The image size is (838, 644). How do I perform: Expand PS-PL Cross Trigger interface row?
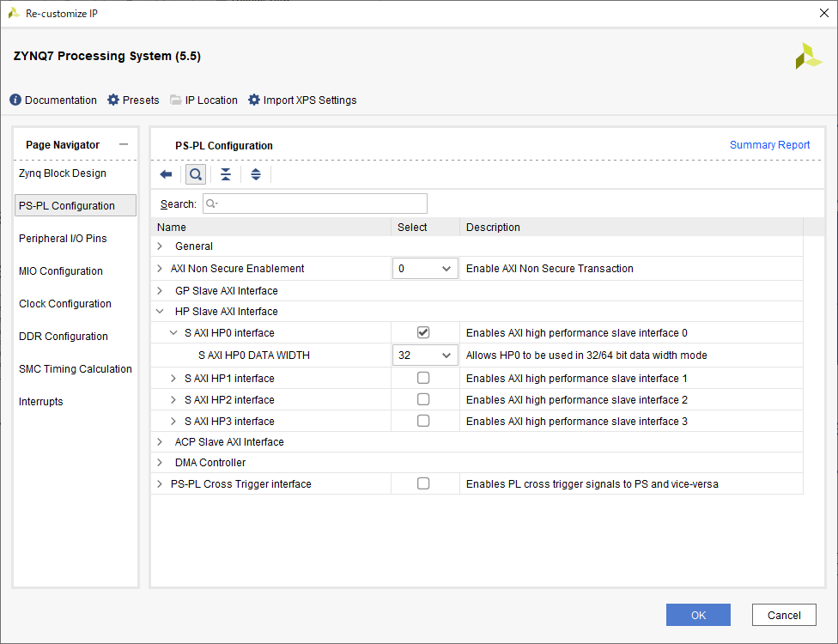pyautogui.click(x=159, y=483)
